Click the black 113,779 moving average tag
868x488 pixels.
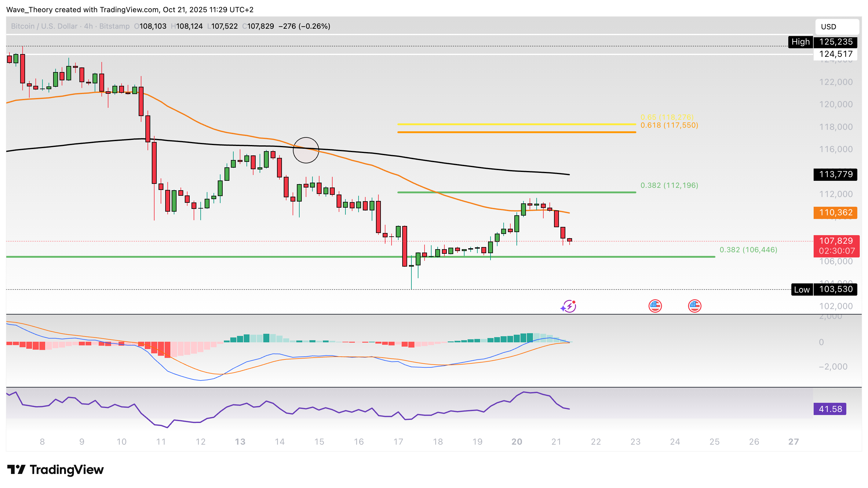click(835, 174)
